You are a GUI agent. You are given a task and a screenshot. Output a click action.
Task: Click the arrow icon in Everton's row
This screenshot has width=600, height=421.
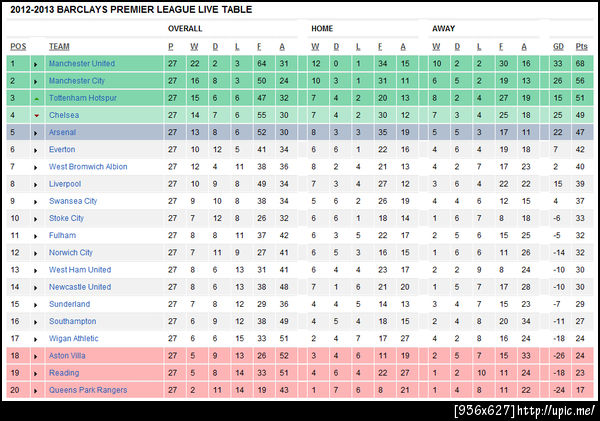tap(36, 149)
